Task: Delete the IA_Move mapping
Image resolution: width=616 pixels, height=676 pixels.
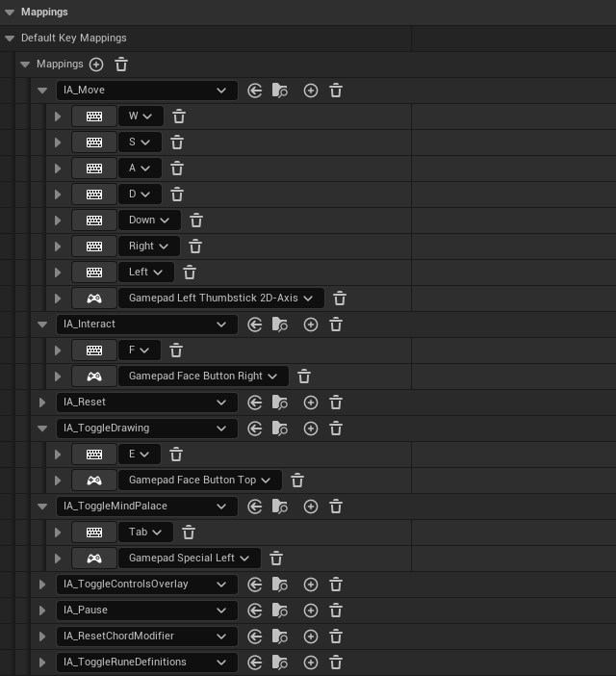Action: tap(336, 91)
